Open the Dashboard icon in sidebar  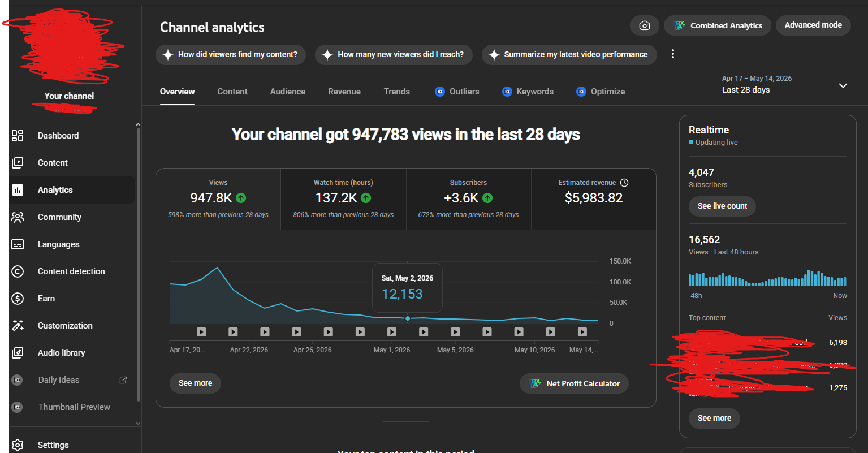coord(18,136)
